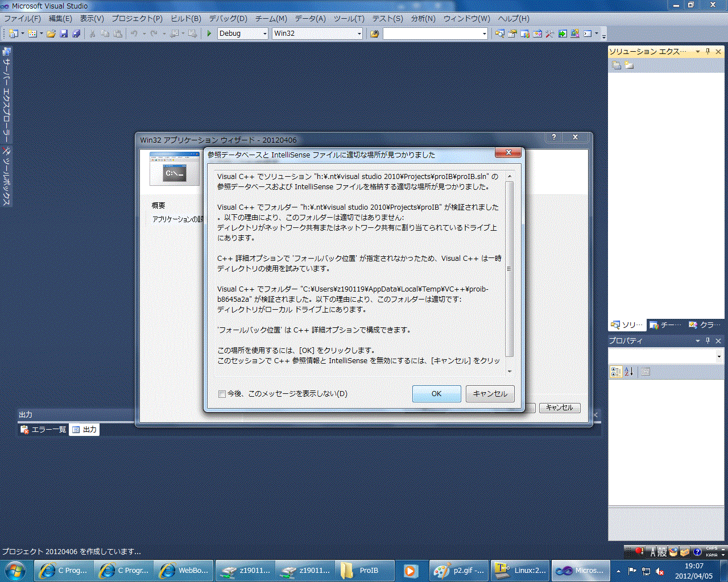Pin the Properties panel

(x=708, y=340)
